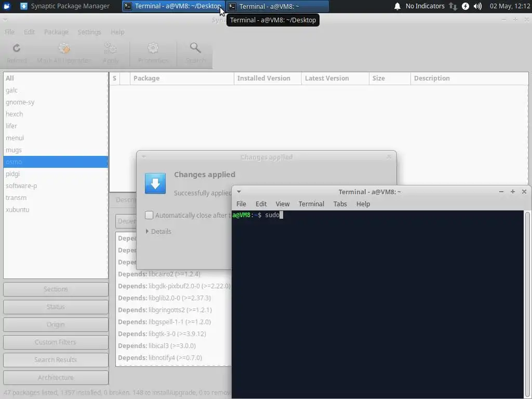Viewport: 532px width, 399px height.
Task: Click Depends: libical3 (>=3.0.0) line
Action: pos(157,346)
